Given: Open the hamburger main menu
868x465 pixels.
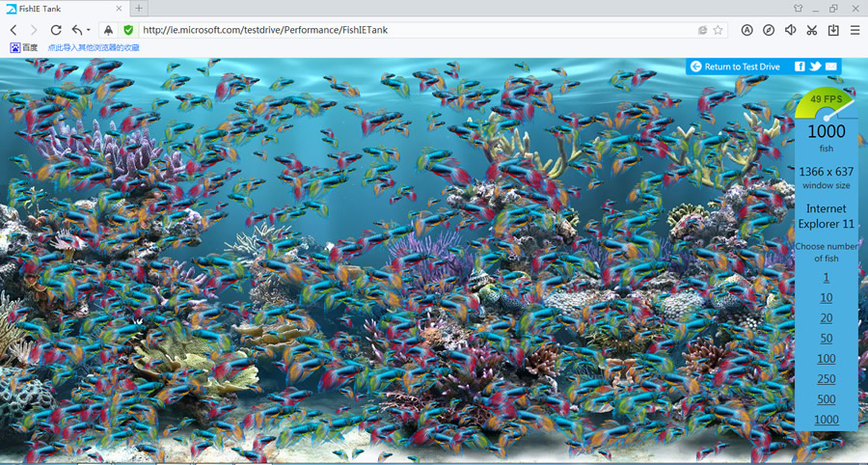Looking at the screenshot, I should pyautogui.click(x=855, y=30).
